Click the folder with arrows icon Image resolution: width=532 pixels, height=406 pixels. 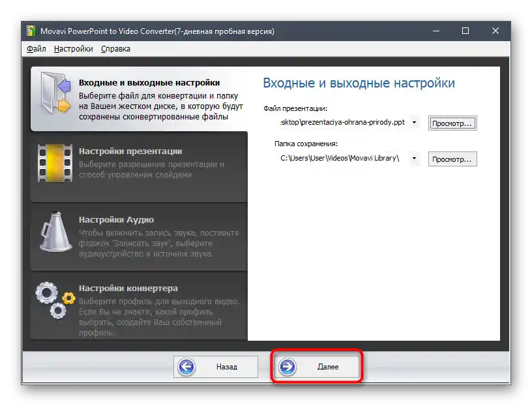(55, 93)
